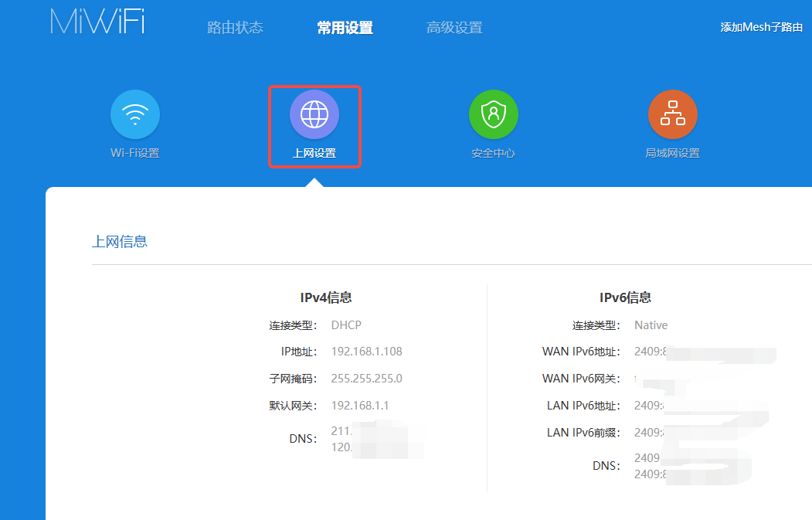Click the 上网设置 globe icon
Viewport: 812px width, 520px height.
(314, 114)
